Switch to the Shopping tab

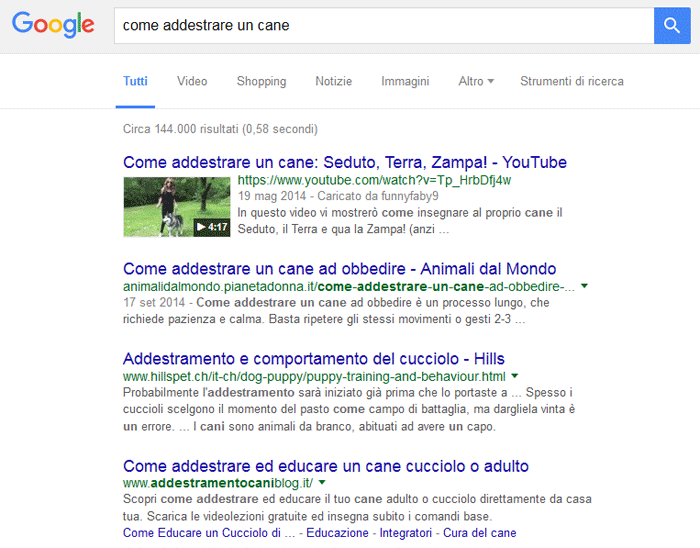coord(261,81)
